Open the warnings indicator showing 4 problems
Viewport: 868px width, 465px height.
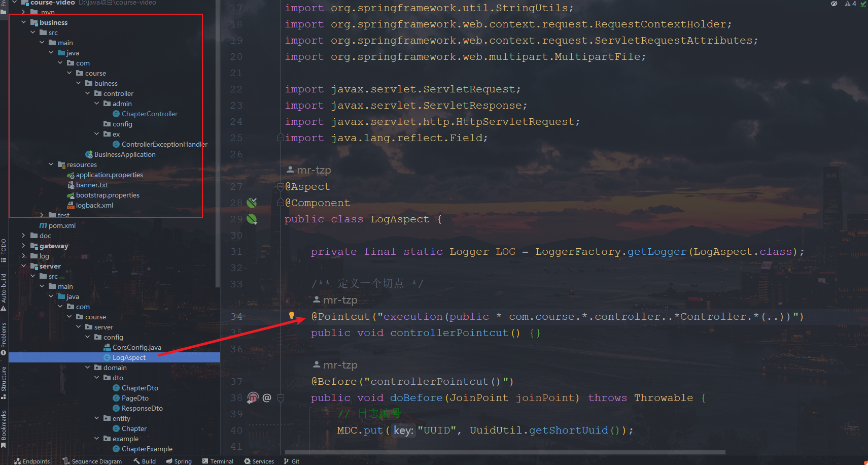point(851,4)
